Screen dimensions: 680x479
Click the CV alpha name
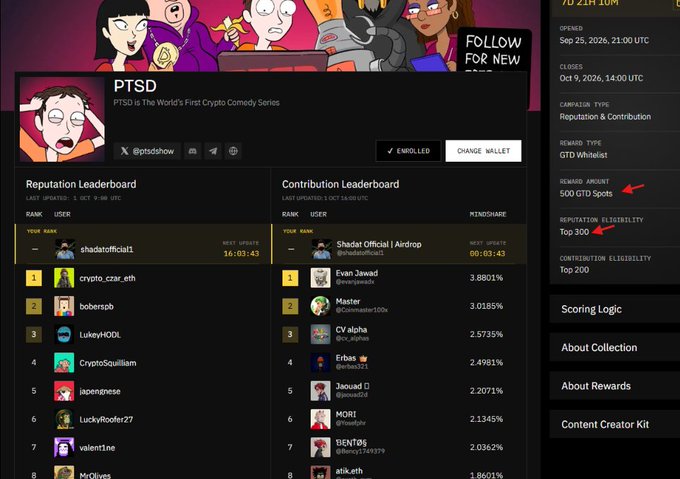pyautogui.click(x=351, y=329)
